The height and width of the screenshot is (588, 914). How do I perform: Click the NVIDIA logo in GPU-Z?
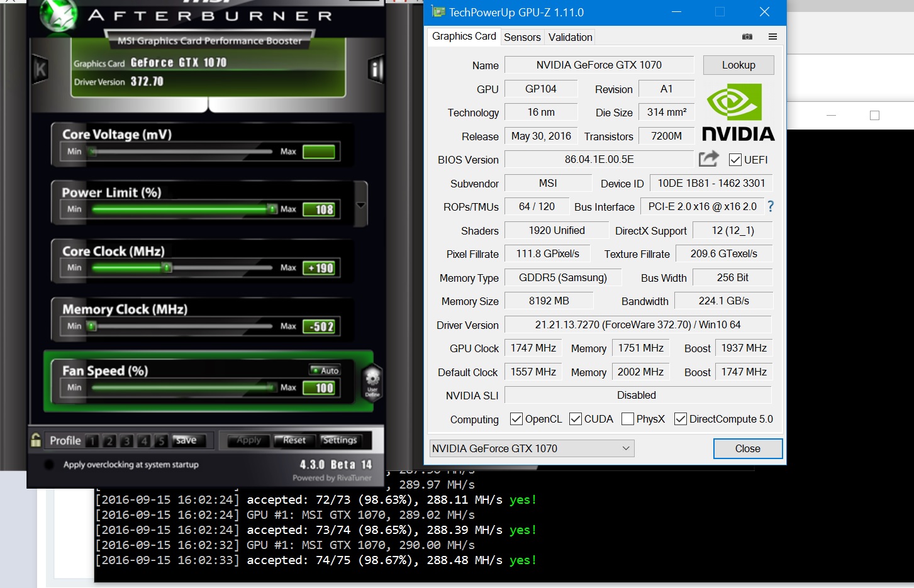point(738,113)
